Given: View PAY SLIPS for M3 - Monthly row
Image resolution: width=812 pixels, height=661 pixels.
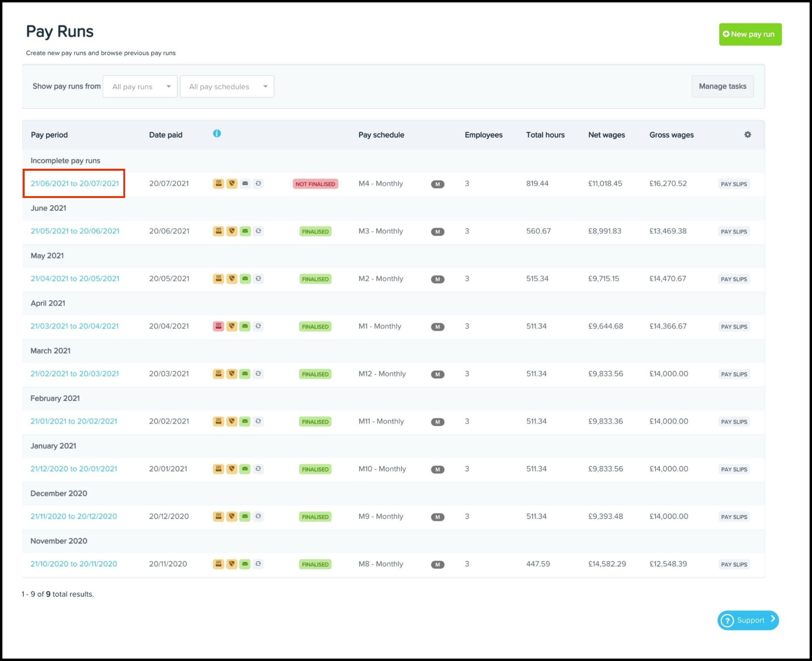Looking at the screenshot, I should tap(734, 231).
